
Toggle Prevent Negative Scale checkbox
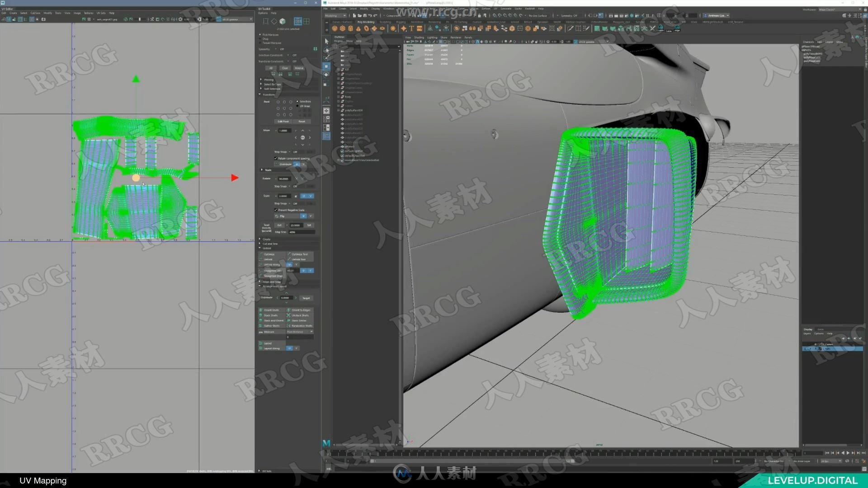click(276, 210)
